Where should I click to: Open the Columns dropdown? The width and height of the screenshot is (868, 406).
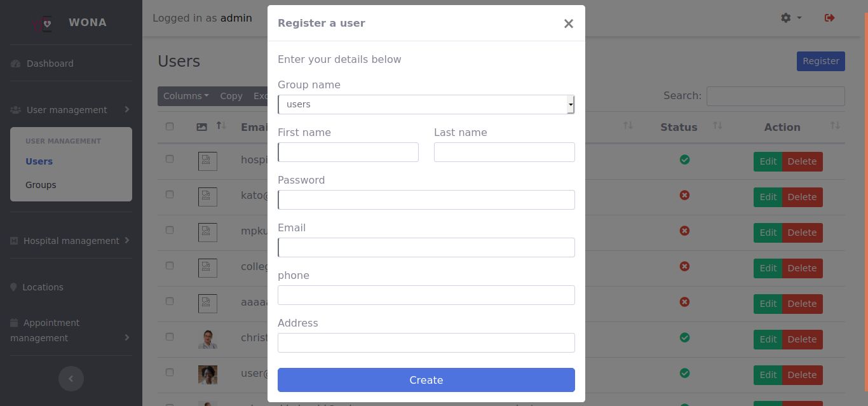pos(186,96)
